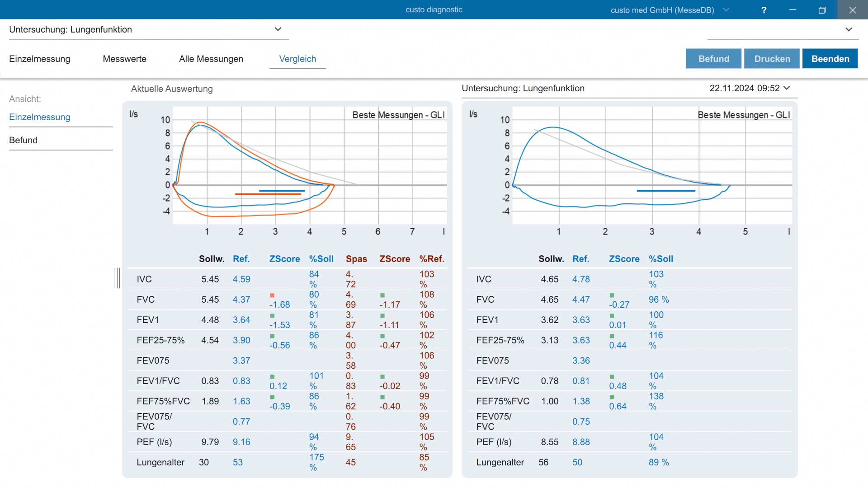Click the green FEV1 ZScore indicator left panel
Viewport: 868px width, 488px height.
[x=272, y=316]
